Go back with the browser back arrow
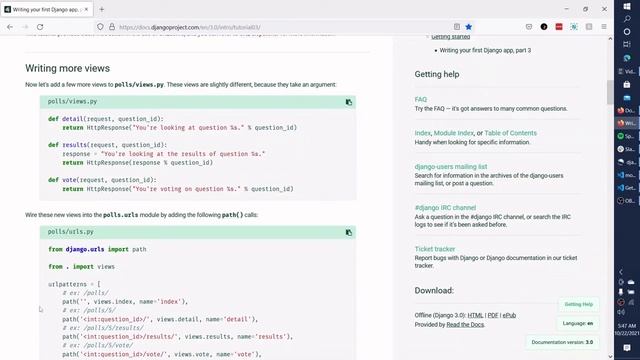This screenshot has width=640, height=360. pos(10,27)
